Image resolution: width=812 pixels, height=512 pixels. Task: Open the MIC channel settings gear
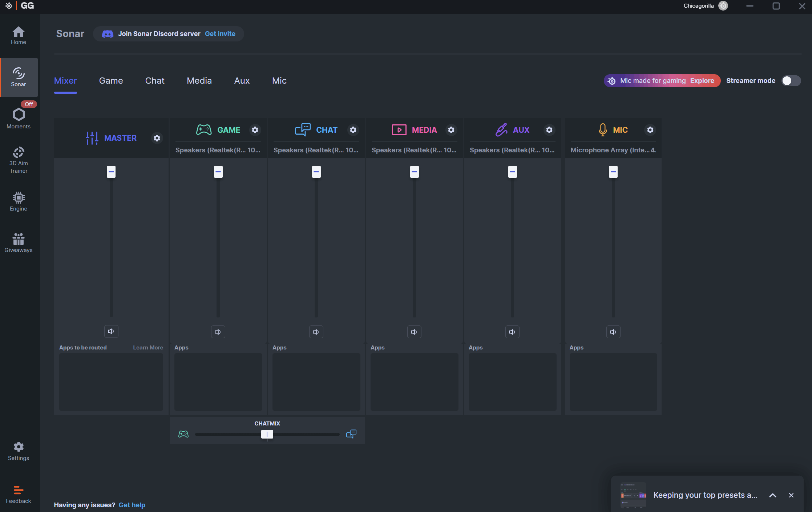(650, 130)
